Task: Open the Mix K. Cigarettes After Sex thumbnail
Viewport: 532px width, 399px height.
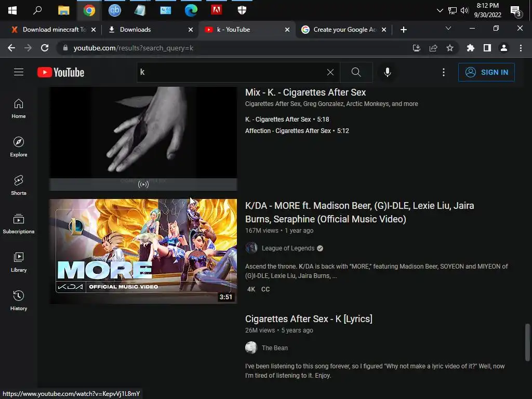Action: coord(143,138)
